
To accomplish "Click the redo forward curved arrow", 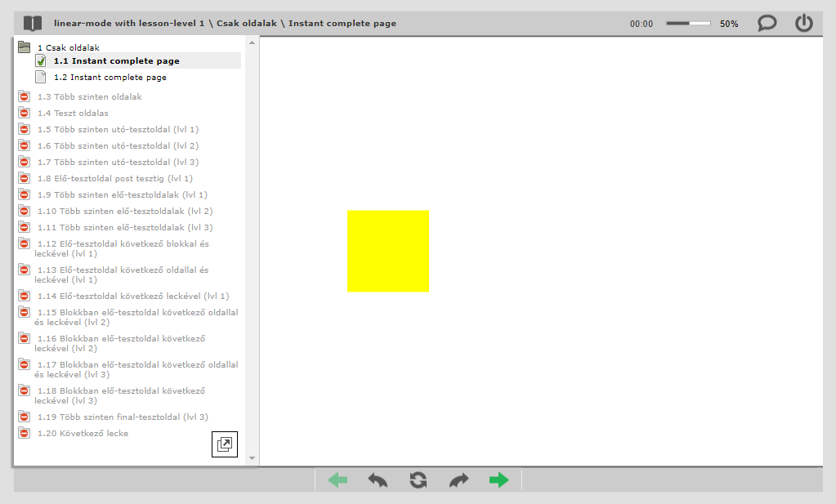I will point(459,480).
